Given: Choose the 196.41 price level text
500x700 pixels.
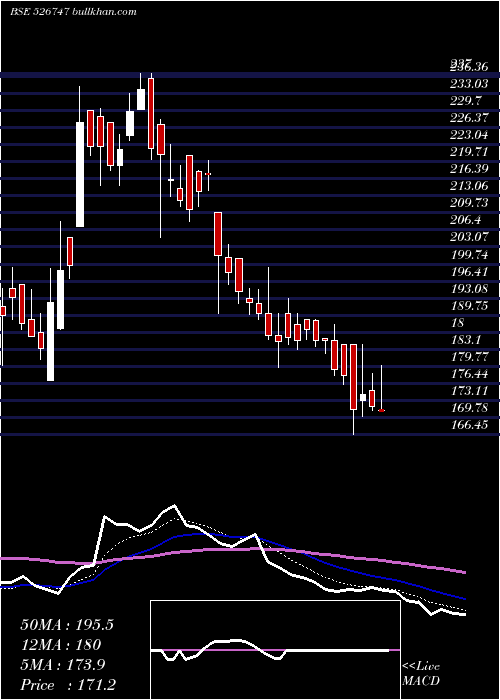Looking at the screenshot, I should [469, 271].
